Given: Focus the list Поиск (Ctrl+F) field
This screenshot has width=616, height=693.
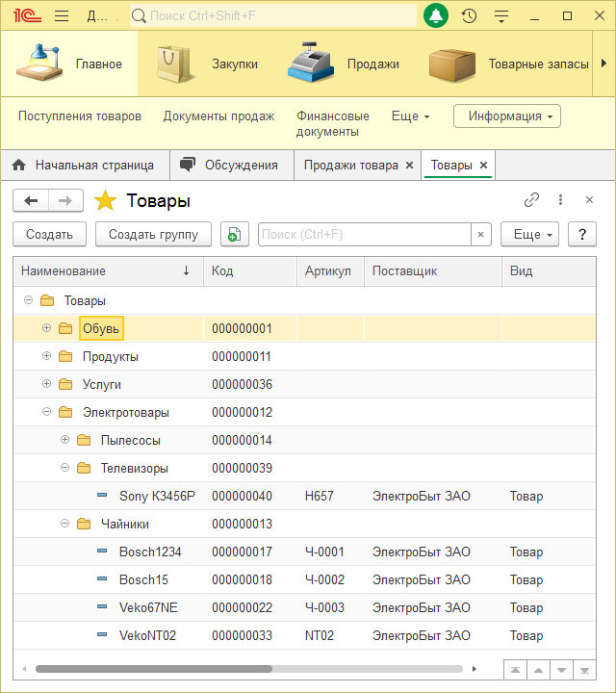Looking at the screenshot, I should [365, 234].
